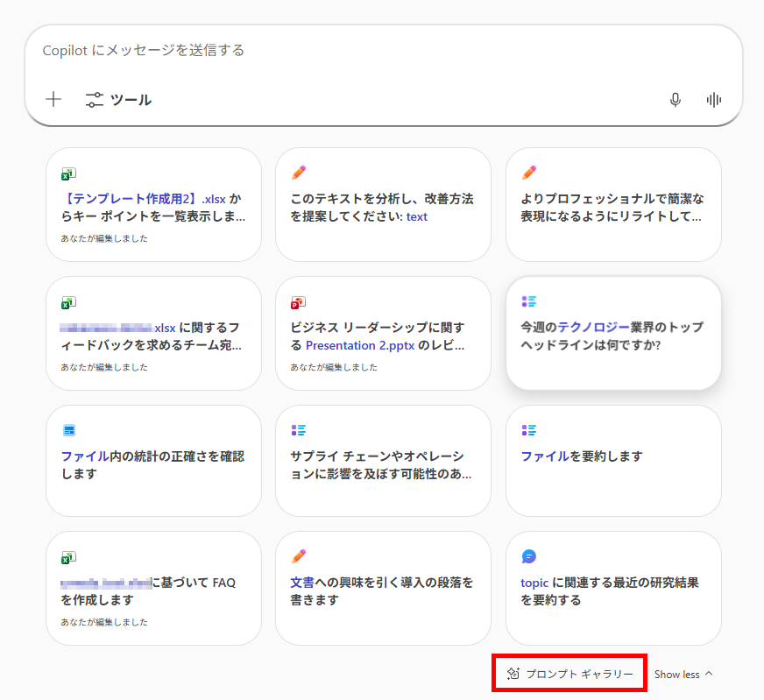Viewport: 764px width, 700px height.
Task: Click the microphone dictation icon
Action: point(675,100)
